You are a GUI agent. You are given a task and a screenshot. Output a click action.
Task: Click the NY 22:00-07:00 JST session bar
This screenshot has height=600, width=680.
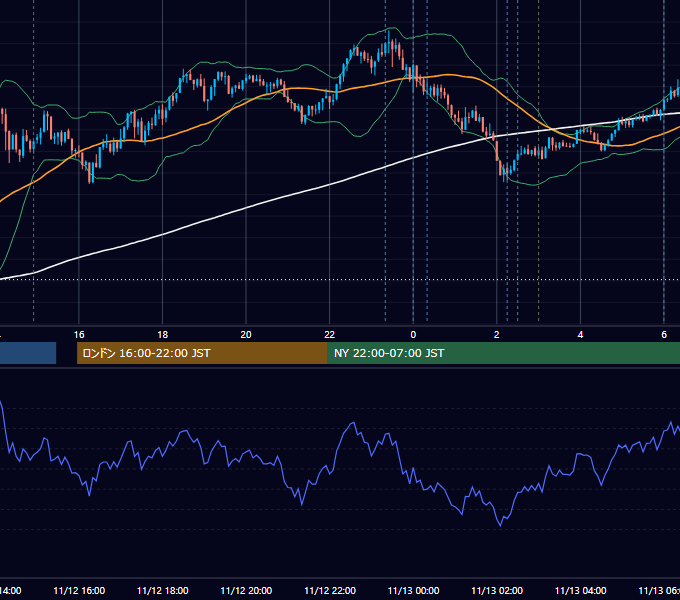coord(503,353)
